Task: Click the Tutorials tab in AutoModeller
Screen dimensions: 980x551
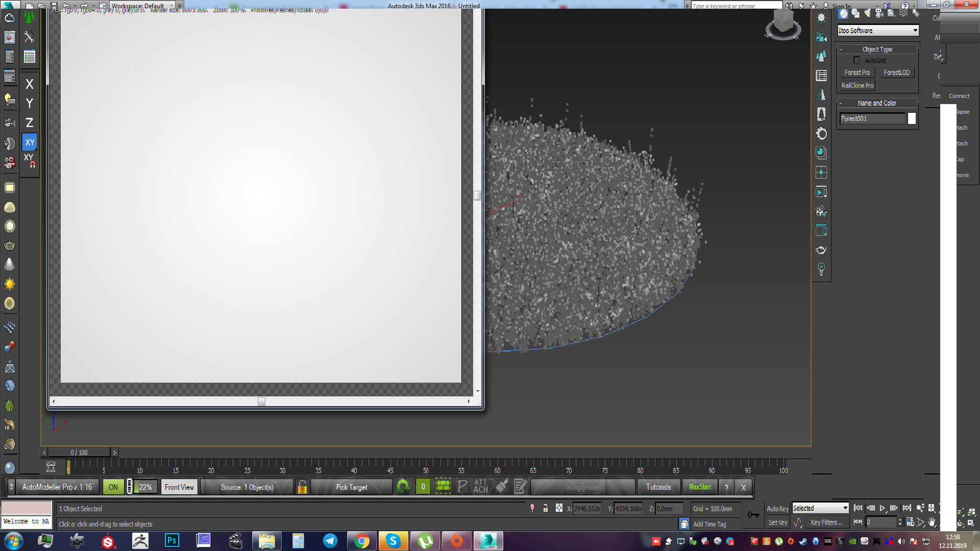Action: tap(658, 487)
